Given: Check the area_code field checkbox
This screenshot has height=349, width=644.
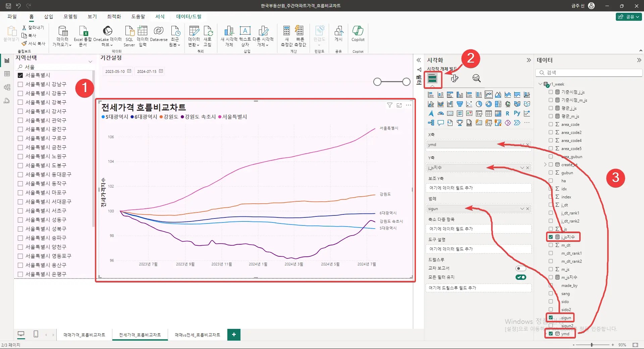Looking at the screenshot, I should tap(551, 124).
